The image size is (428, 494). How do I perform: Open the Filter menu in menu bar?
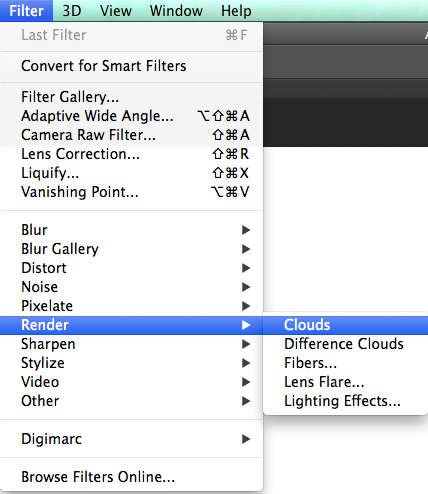point(26,11)
